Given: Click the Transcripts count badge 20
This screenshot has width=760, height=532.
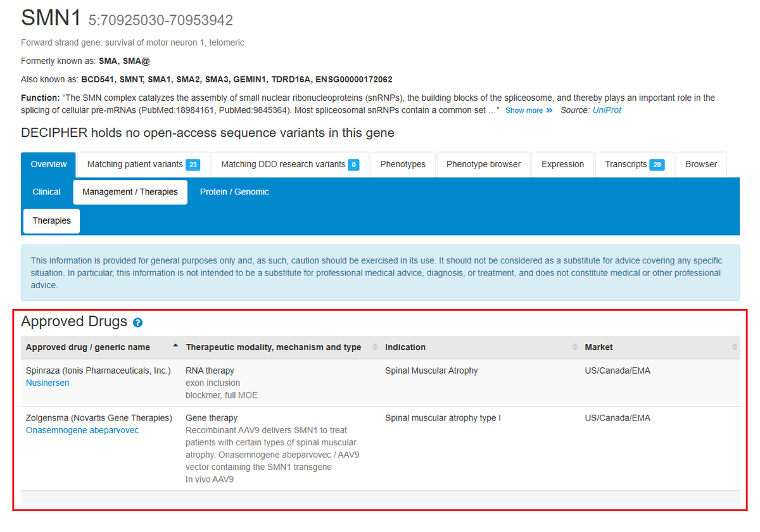Looking at the screenshot, I should (x=657, y=165).
